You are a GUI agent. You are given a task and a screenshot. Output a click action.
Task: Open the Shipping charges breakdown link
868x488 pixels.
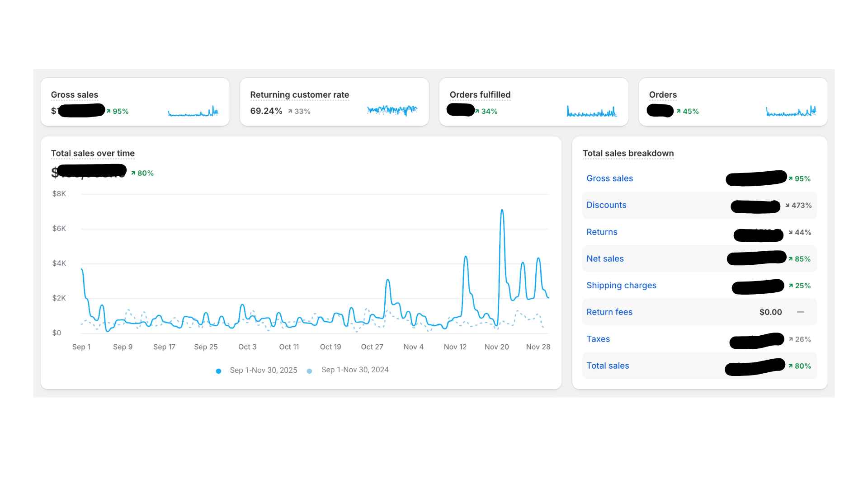[x=621, y=286]
